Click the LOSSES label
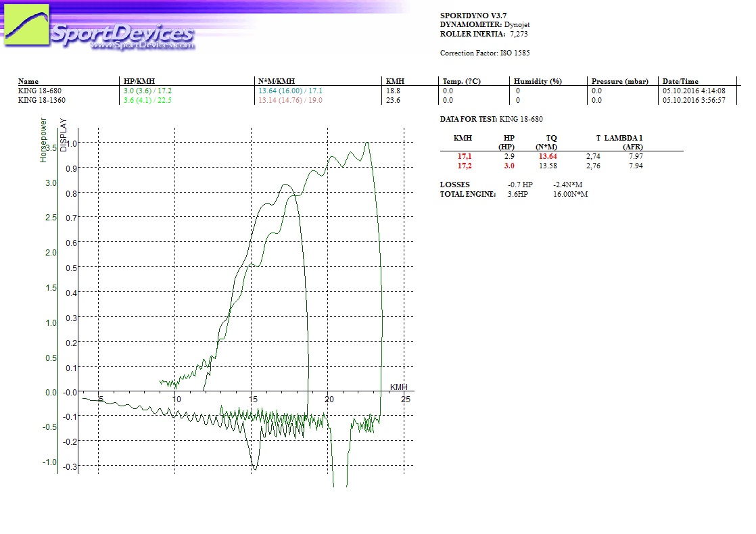Viewport: 756px width, 534px height. 454,185
